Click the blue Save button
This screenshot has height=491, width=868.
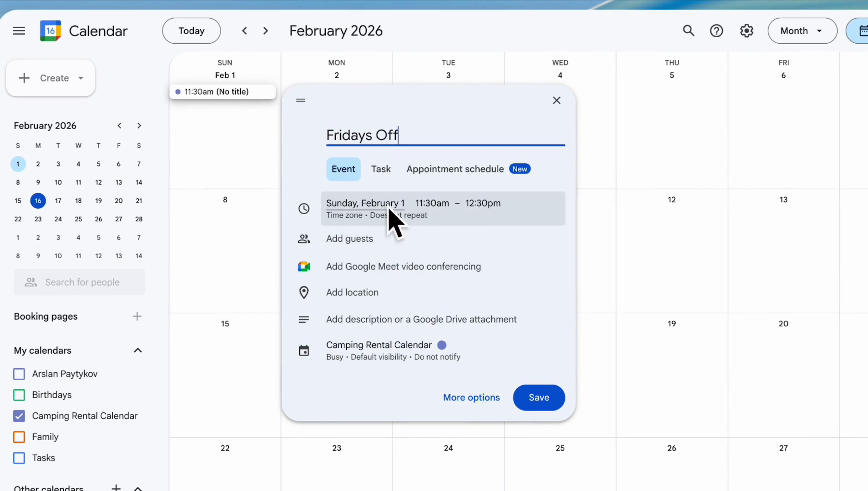(539, 398)
